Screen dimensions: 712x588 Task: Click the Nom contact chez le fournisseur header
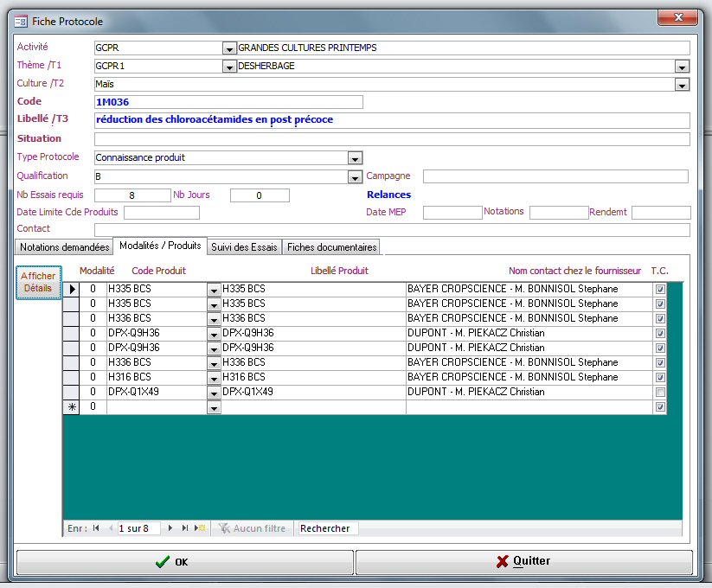pos(574,271)
